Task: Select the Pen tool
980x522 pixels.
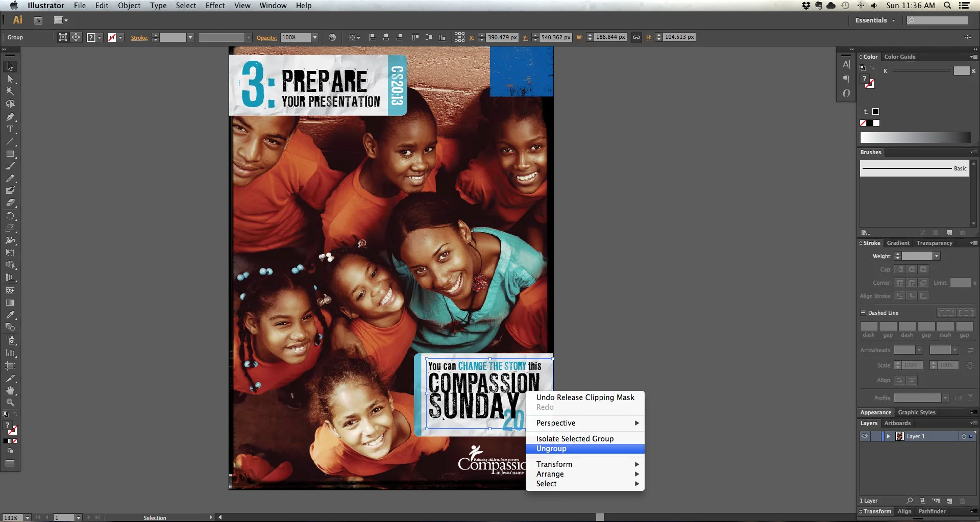Action: pos(10,117)
